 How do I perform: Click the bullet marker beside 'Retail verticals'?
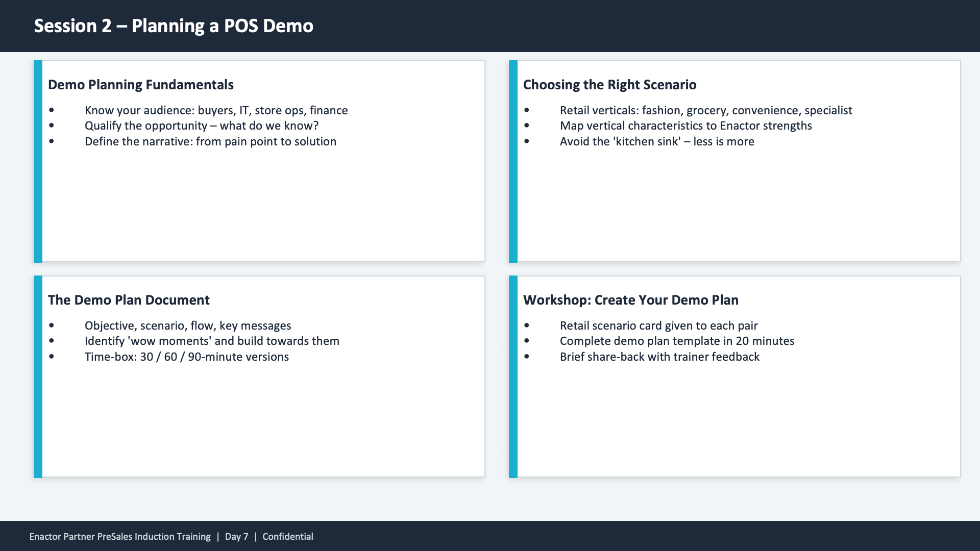[527, 110]
